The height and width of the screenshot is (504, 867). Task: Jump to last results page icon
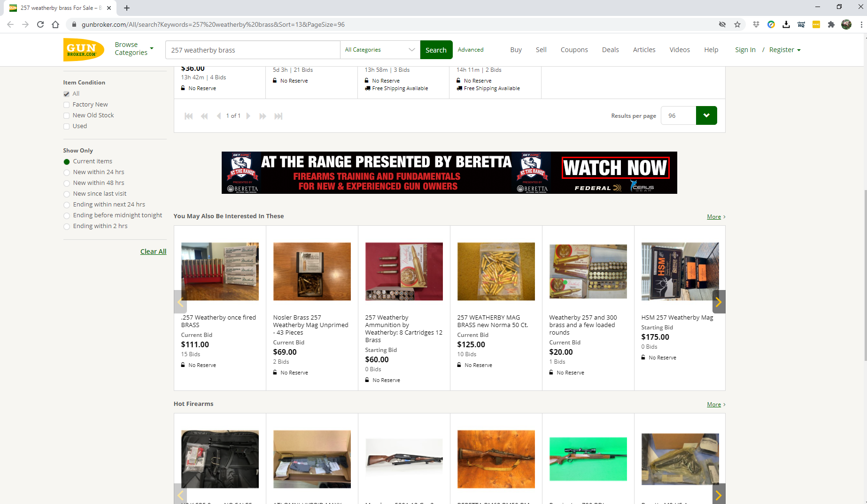(x=279, y=116)
